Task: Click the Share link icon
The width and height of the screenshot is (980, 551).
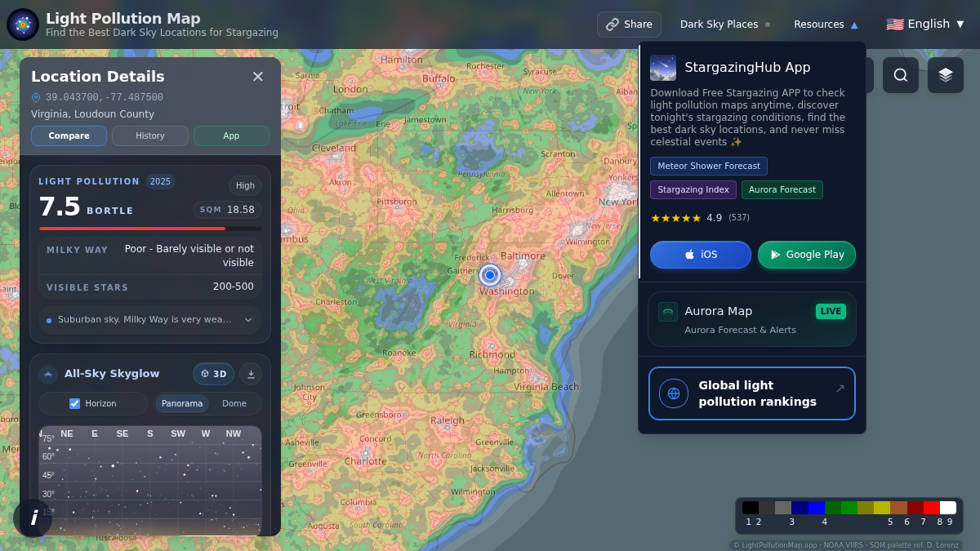Action: point(612,24)
